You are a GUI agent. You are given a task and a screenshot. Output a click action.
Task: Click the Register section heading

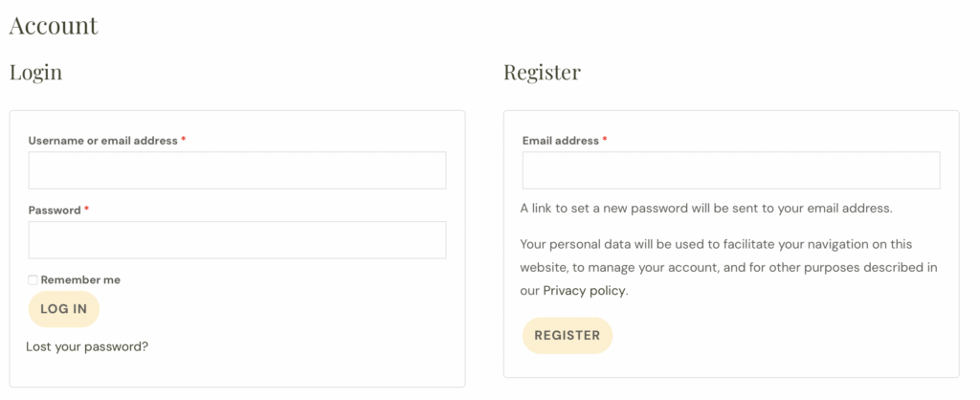(x=542, y=72)
